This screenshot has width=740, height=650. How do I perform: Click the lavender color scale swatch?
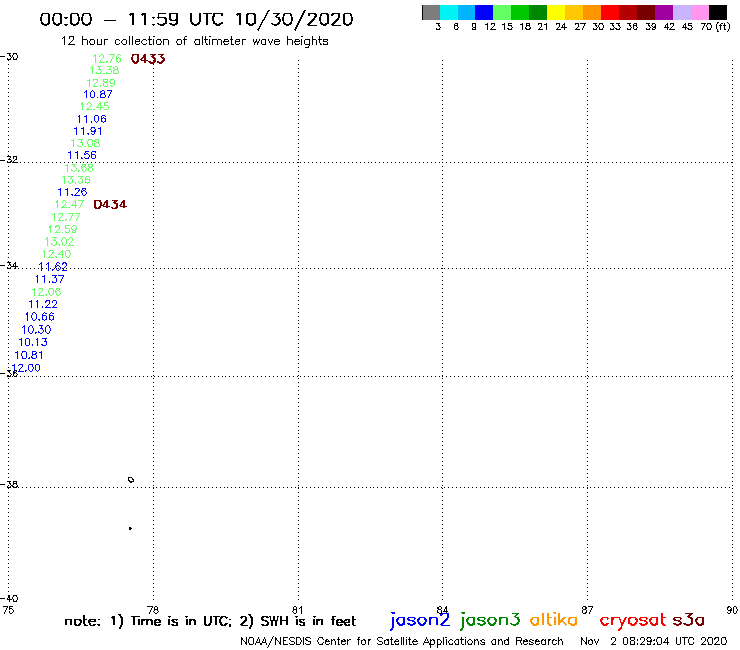tap(681, 12)
